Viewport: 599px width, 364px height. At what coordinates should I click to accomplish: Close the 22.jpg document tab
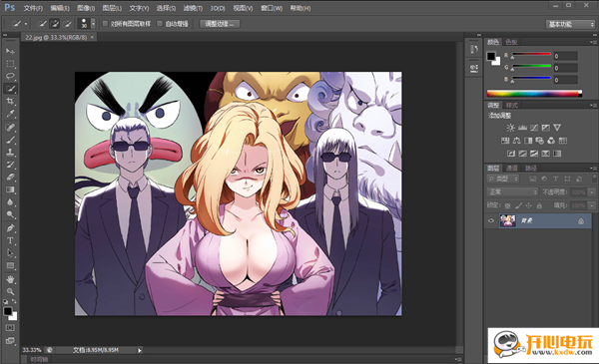coord(92,37)
